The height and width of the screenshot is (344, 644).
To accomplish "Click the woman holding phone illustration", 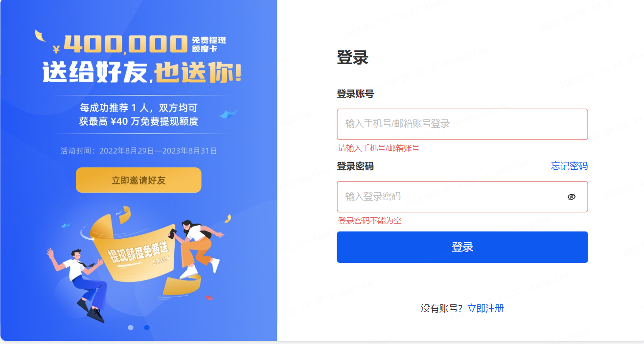I will click(x=196, y=248).
